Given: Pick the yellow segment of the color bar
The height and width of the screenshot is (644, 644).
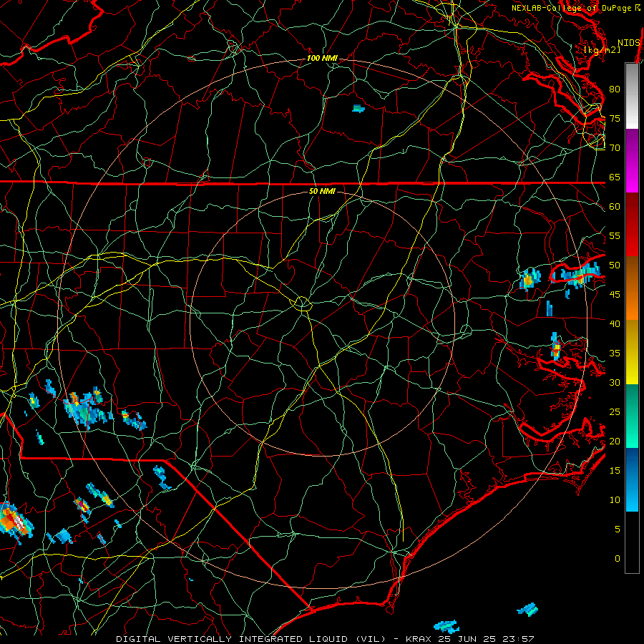Looking at the screenshot, I should coord(632,352).
